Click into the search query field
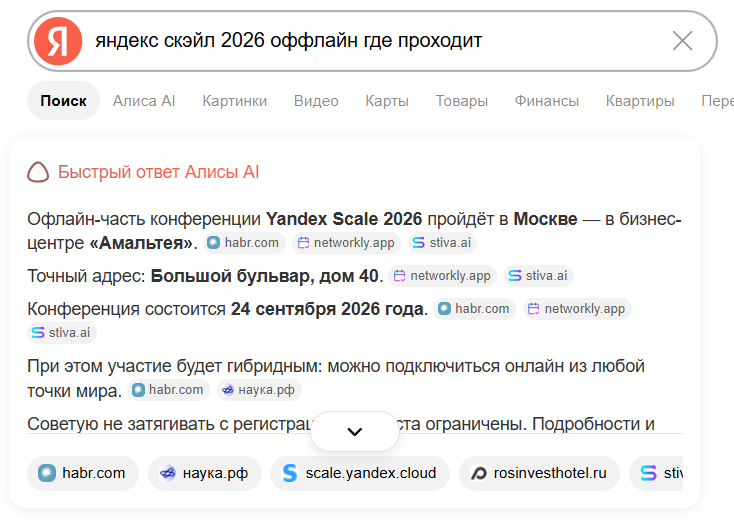Viewport: 734px width, 521px height. [374, 41]
